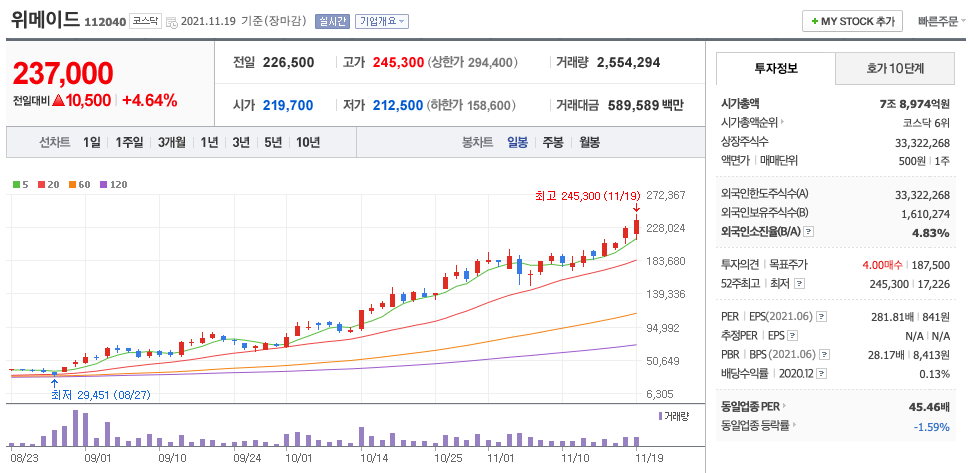Click the 거래량 value 2,554,294

pos(628,62)
